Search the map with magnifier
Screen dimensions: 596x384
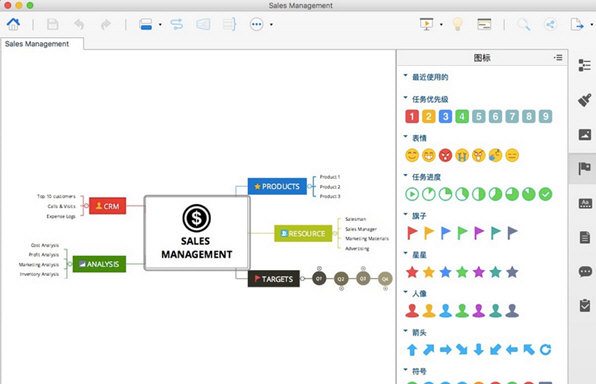524,24
